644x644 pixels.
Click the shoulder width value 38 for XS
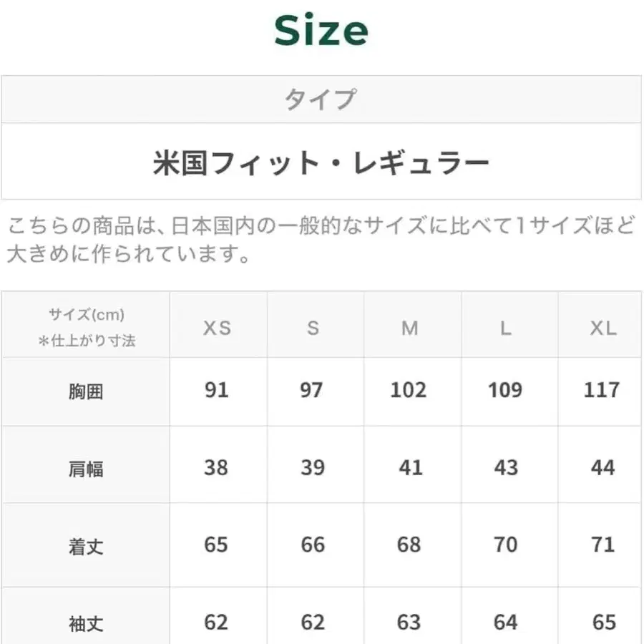coord(216,467)
